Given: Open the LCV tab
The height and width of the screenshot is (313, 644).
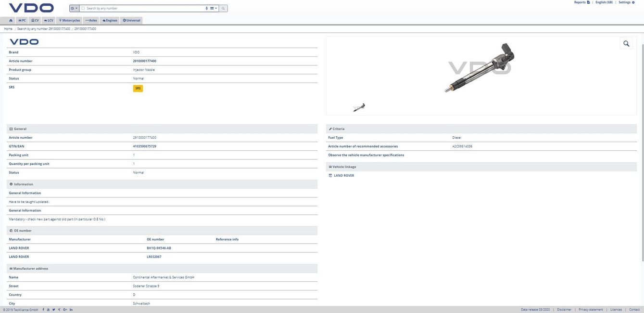Looking at the screenshot, I should point(49,20).
